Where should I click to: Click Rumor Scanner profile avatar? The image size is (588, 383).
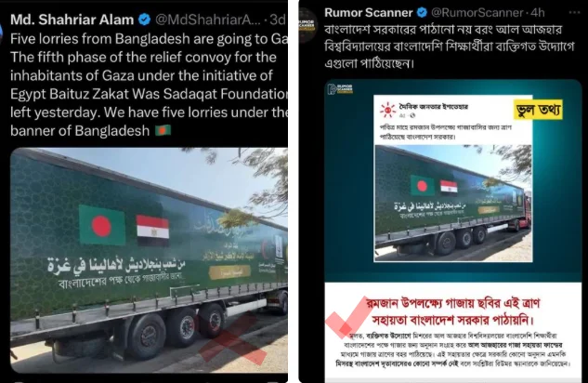click(x=307, y=25)
